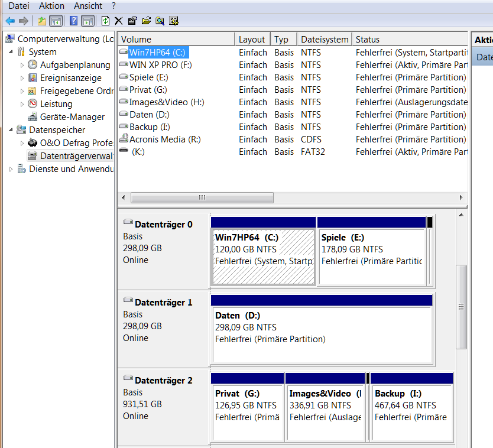Screen dimensions: 493x448
Task: Open the ? help menu
Action: point(113,6)
